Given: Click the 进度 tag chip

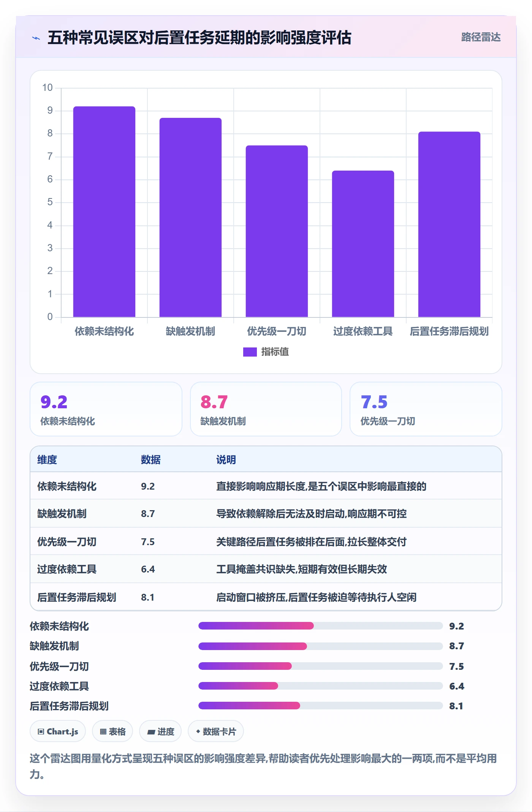Looking at the screenshot, I should pyautogui.click(x=160, y=731).
